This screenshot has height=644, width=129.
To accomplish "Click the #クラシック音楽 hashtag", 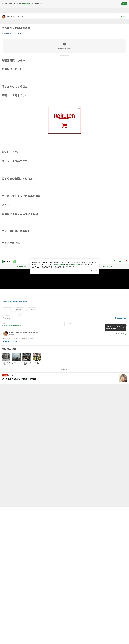I will (7, 302).
